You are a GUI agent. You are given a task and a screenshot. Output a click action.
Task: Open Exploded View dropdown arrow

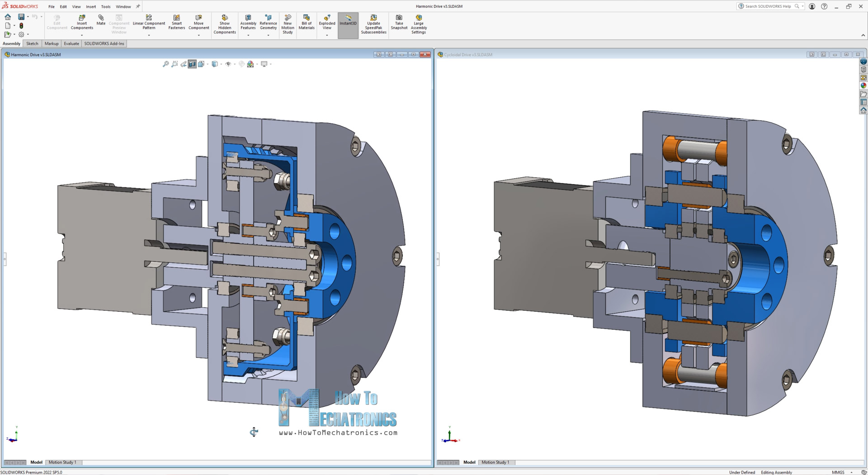pyautogui.click(x=327, y=35)
